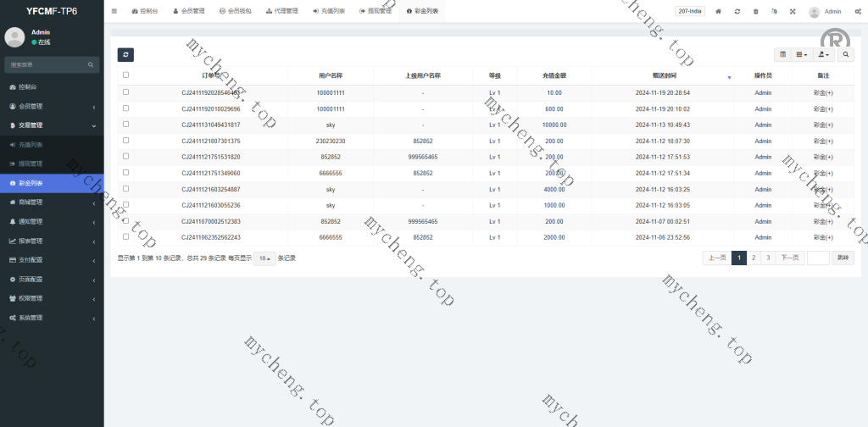Click the page number jump input field
868x427 pixels.
click(818, 258)
